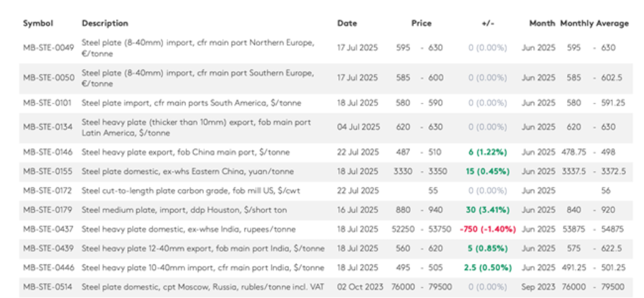
Task: Click the -750 (-1.40%) change value
Action: (488, 229)
